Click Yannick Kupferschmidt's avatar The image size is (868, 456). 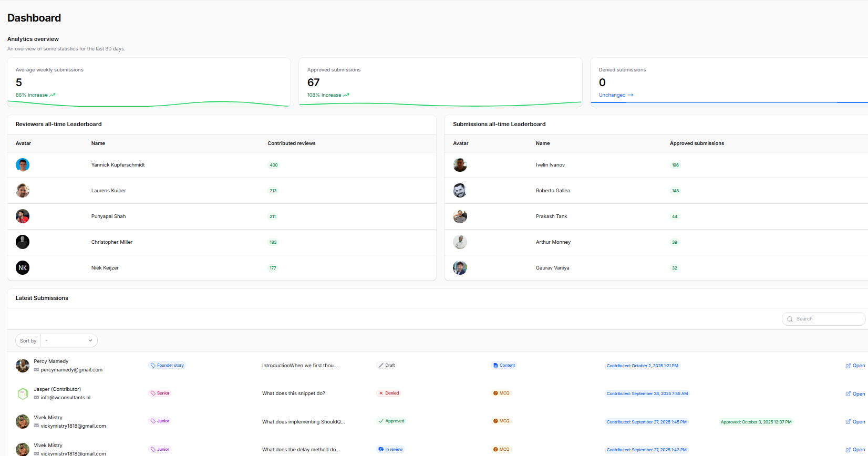23,165
